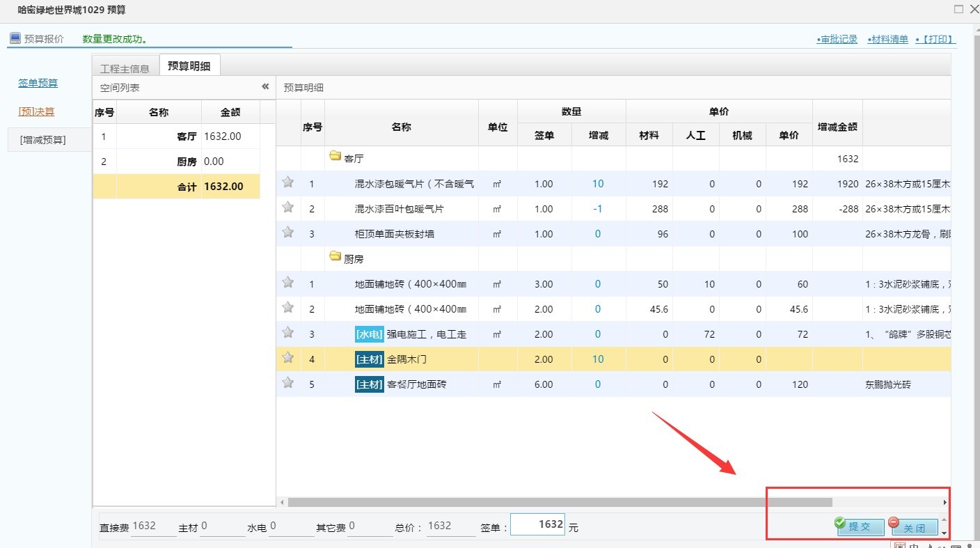Click the 水电 tag on 强电施工 row
The height and width of the screenshot is (548, 980).
tap(369, 334)
